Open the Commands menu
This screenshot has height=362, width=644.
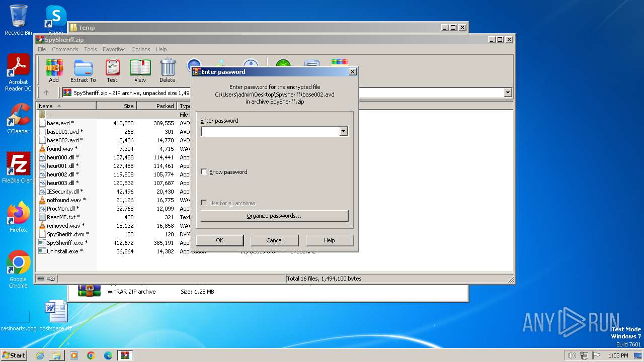click(65, 49)
